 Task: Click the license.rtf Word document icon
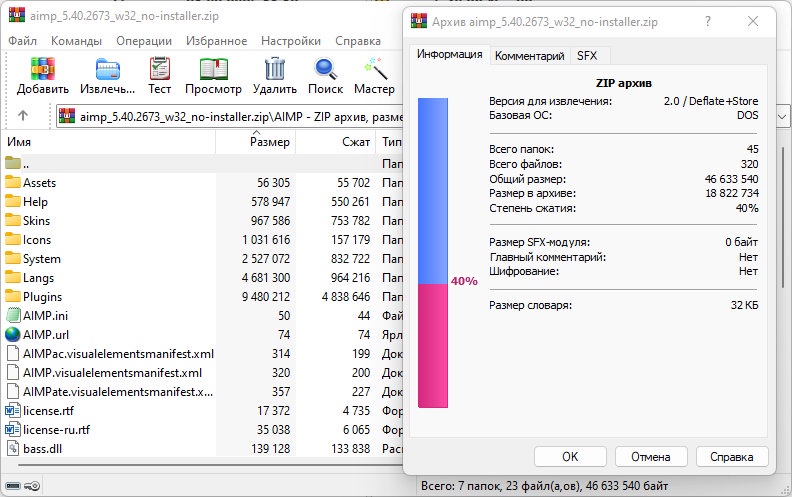click(13, 411)
